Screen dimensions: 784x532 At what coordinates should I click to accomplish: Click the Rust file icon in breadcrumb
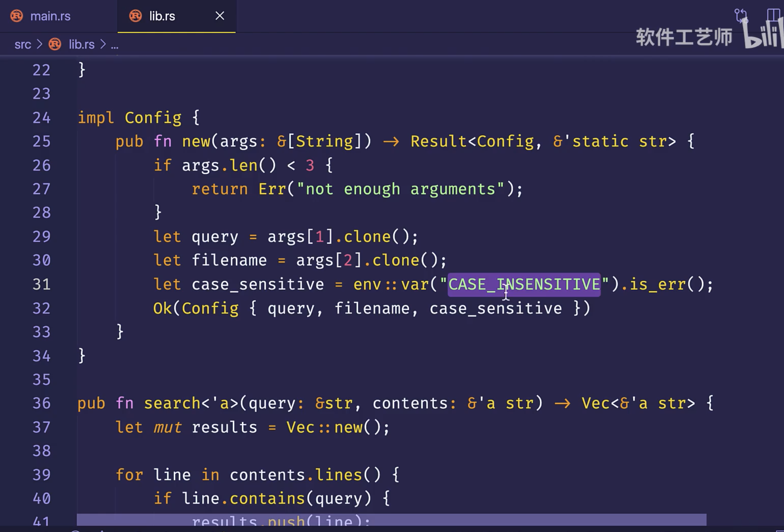click(x=55, y=44)
